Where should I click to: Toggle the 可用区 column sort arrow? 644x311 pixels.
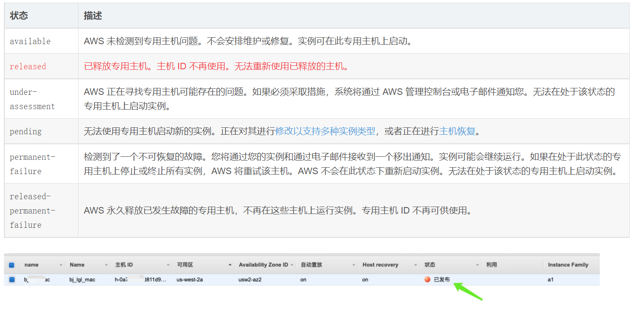(230, 265)
